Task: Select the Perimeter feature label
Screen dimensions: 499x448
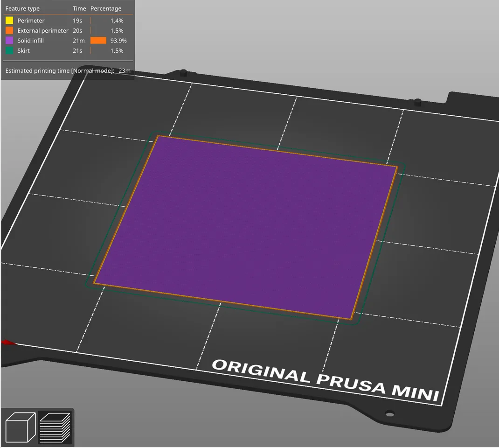Action: [x=31, y=21]
